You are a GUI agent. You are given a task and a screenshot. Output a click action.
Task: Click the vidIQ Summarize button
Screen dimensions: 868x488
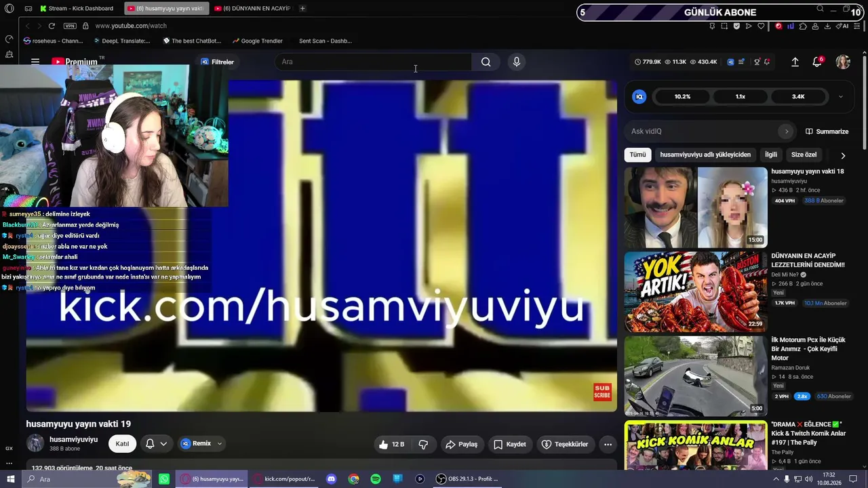coord(827,131)
